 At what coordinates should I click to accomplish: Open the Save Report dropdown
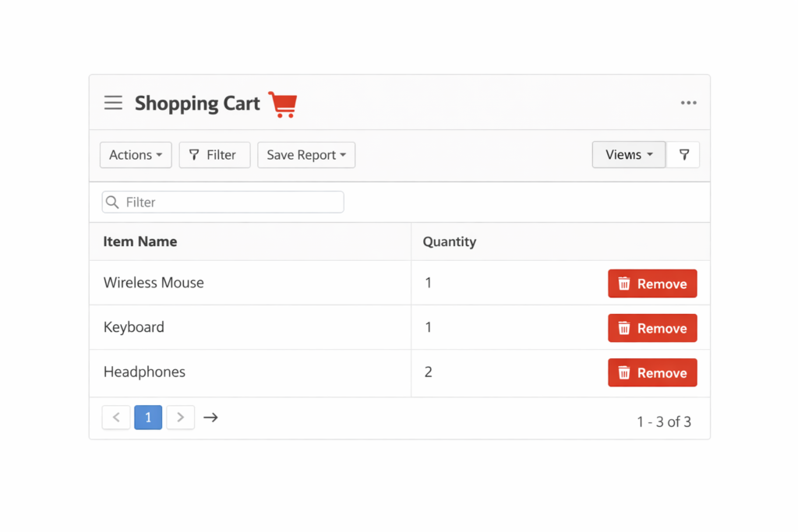pos(306,155)
